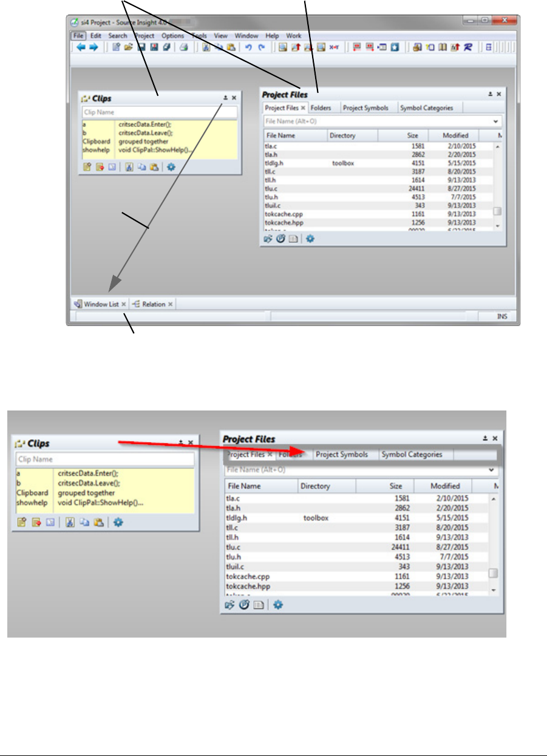This screenshot has height=756, width=547.
Task: Sort by File Name column in upper Project Files
Action: (296, 135)
